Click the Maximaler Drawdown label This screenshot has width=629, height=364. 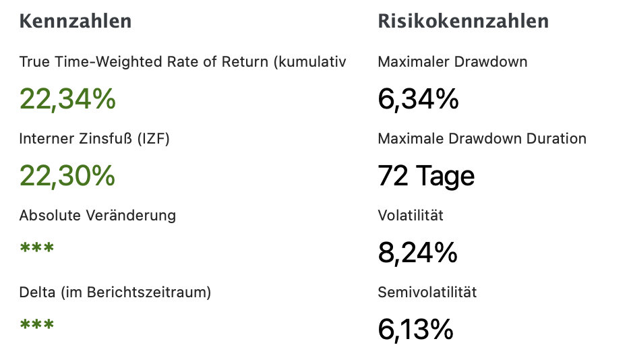pyautogui.click(x=452, y=62)
